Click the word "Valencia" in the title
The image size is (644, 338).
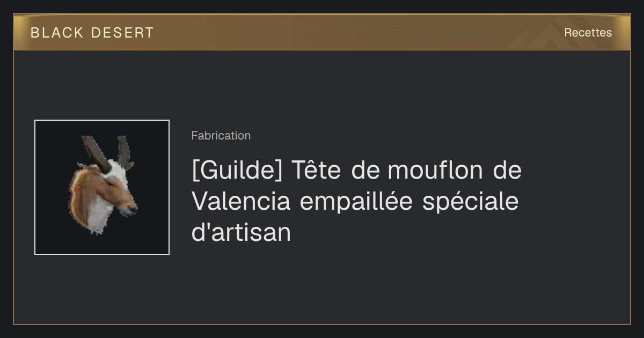pos(241,202)
